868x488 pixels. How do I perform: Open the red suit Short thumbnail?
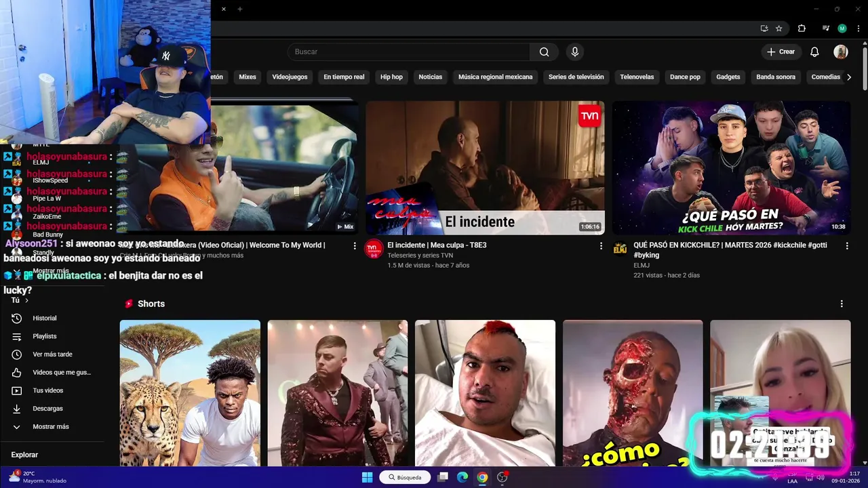click(x=338, y=393)
